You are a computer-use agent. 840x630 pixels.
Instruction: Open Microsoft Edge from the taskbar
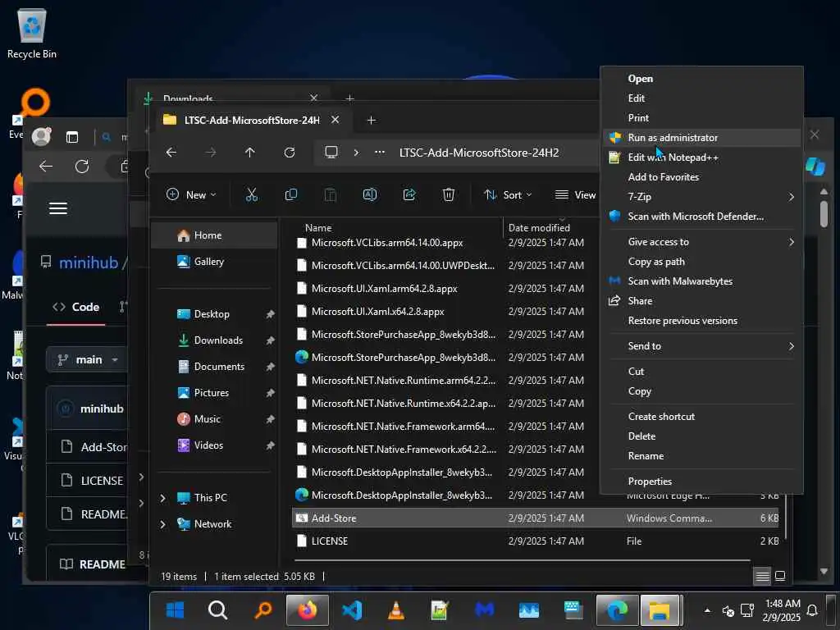tap(617, 609)
